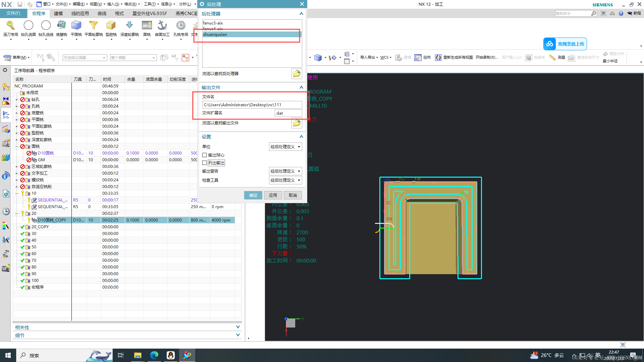Open the Windows Start menu

click(x=8, y=355)
